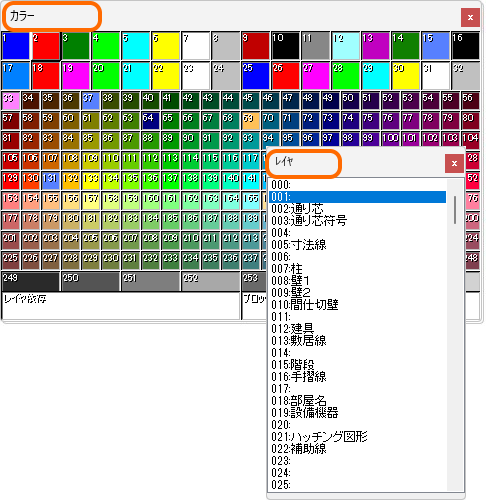Image resolution: width=486 pixels, height=500 pixels.
Task: Select gray swatch number 251
Action: pyautogui.click(x=151, y=281)
